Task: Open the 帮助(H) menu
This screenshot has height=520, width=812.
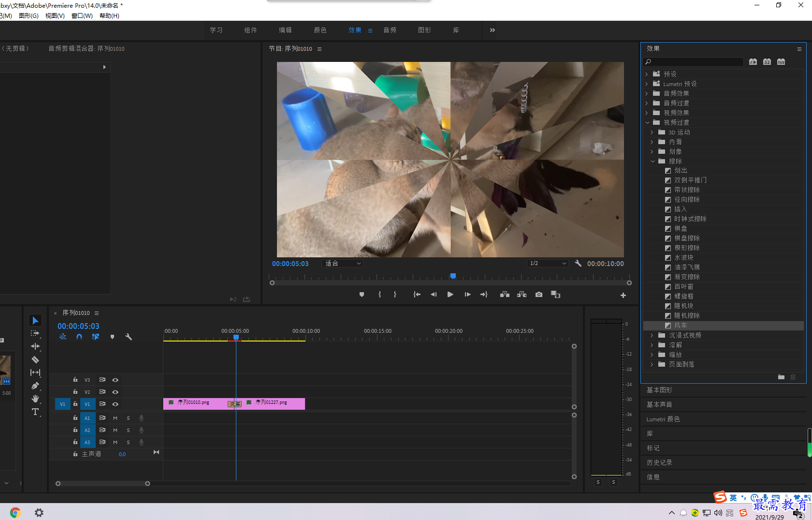Action: (109, 16)
